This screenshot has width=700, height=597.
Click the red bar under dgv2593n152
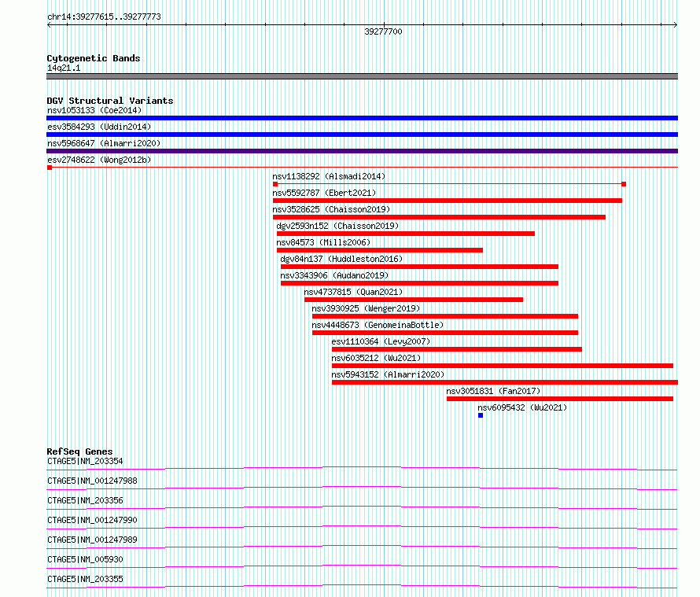coord(406,234)
